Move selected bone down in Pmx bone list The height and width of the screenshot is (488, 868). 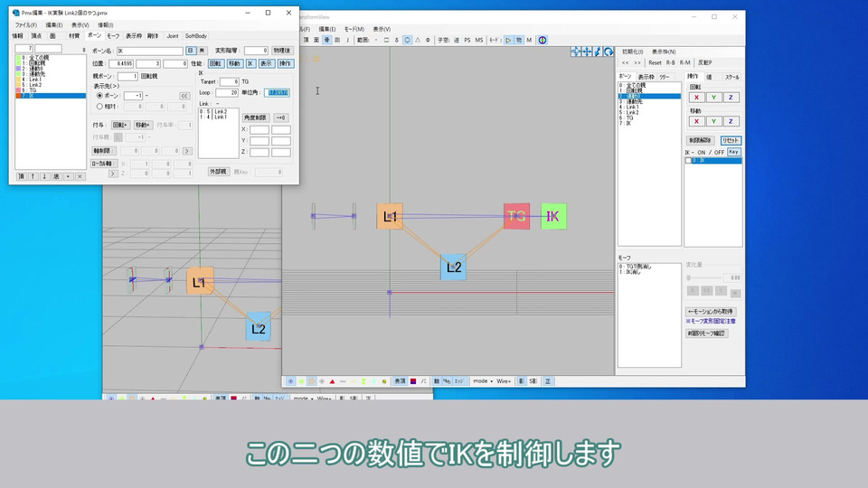pyautogui.click(x=44, y=176)
